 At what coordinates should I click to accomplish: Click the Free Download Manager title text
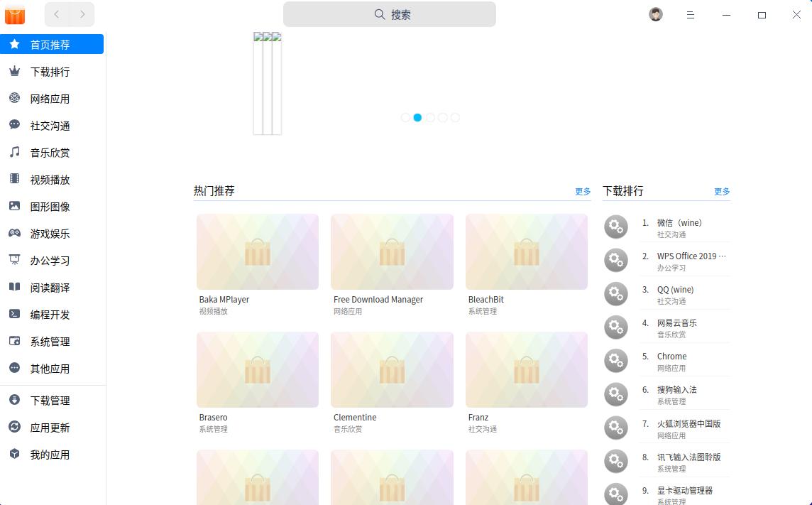(378, 299)
